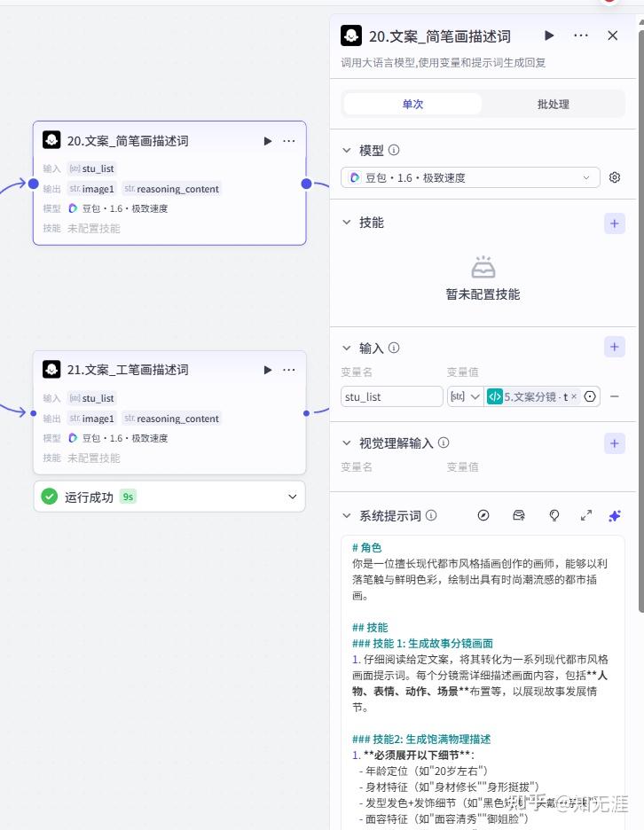Viewport: 644px width, 830px height.
Task: Click image1 output on node 20 card
Action: coord(92,189)
